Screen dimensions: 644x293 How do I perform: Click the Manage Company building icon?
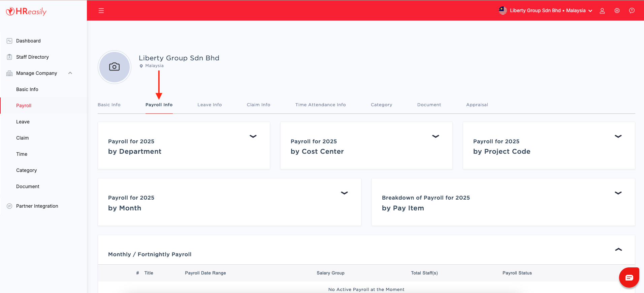9,73
